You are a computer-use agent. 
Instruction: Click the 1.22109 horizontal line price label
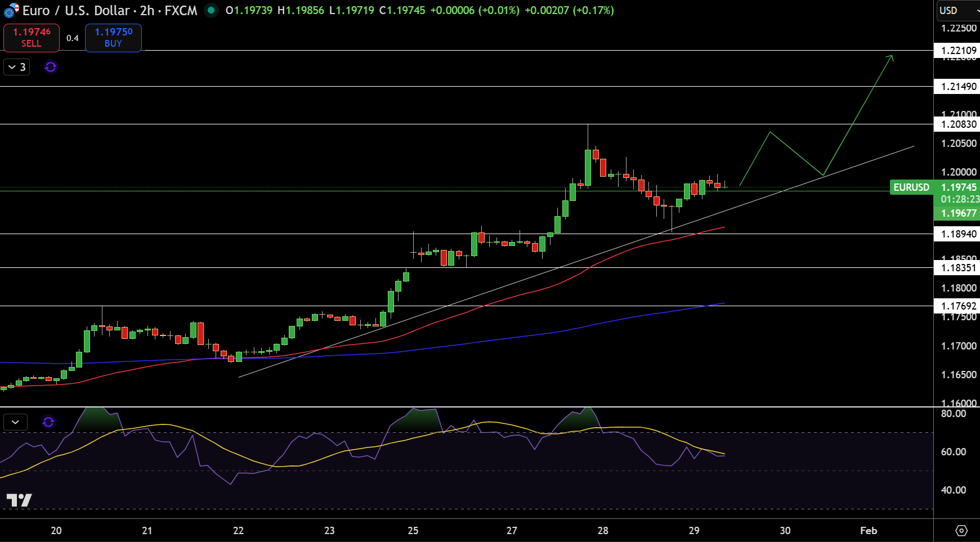point(957,51)
